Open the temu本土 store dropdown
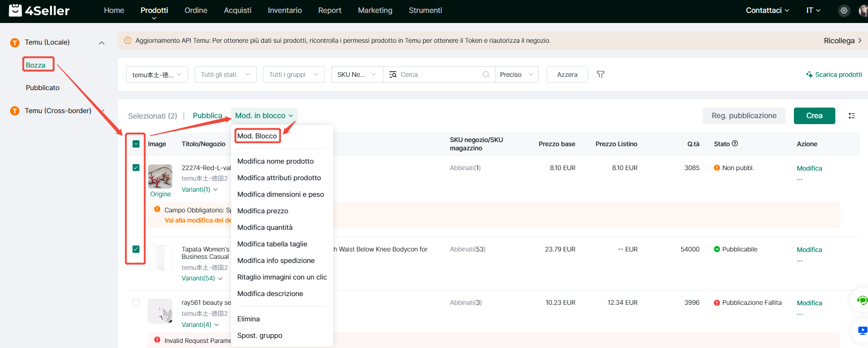 (x=157, y=74)
